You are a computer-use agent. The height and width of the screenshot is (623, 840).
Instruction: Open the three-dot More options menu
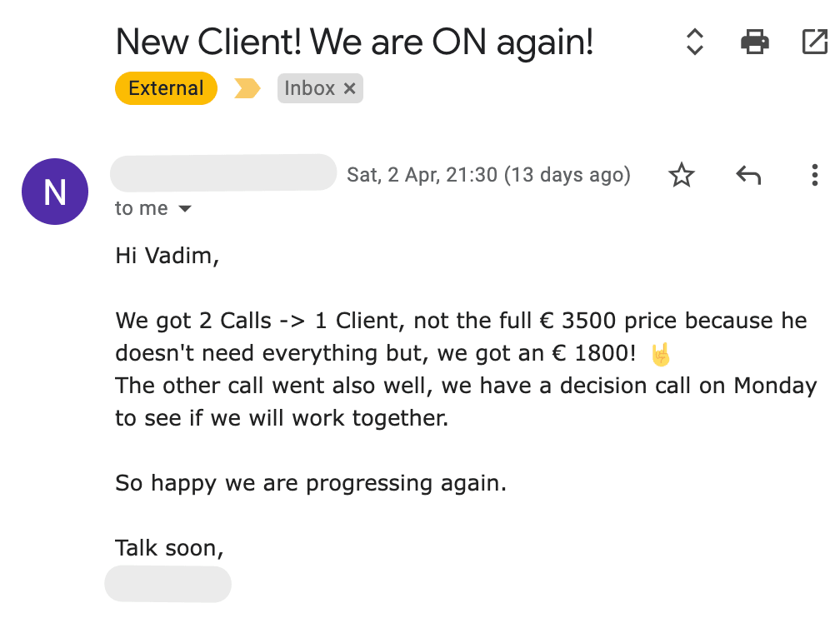click(x=814, y=175)
